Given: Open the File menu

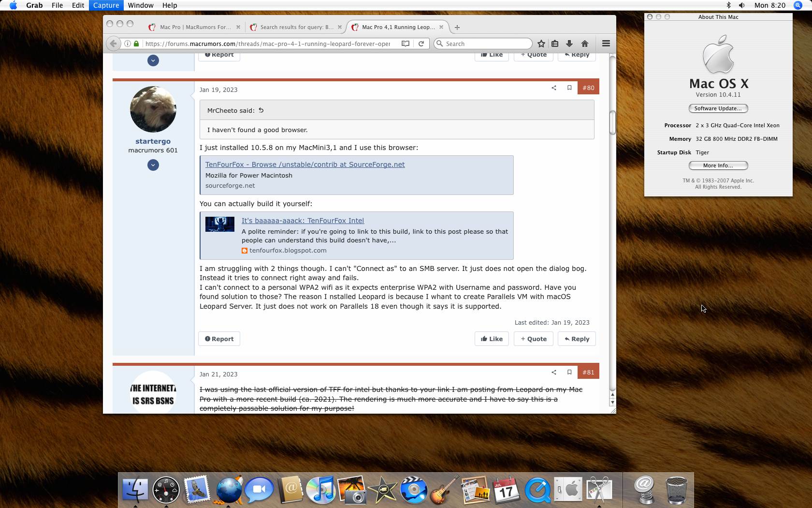Looking at the screenshot, I should pos(57,5).
